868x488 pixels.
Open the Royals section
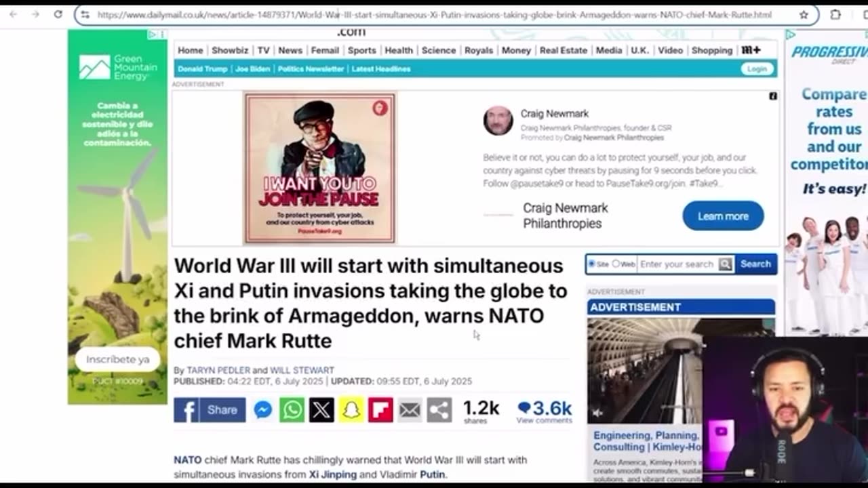(x=479, y=50)
